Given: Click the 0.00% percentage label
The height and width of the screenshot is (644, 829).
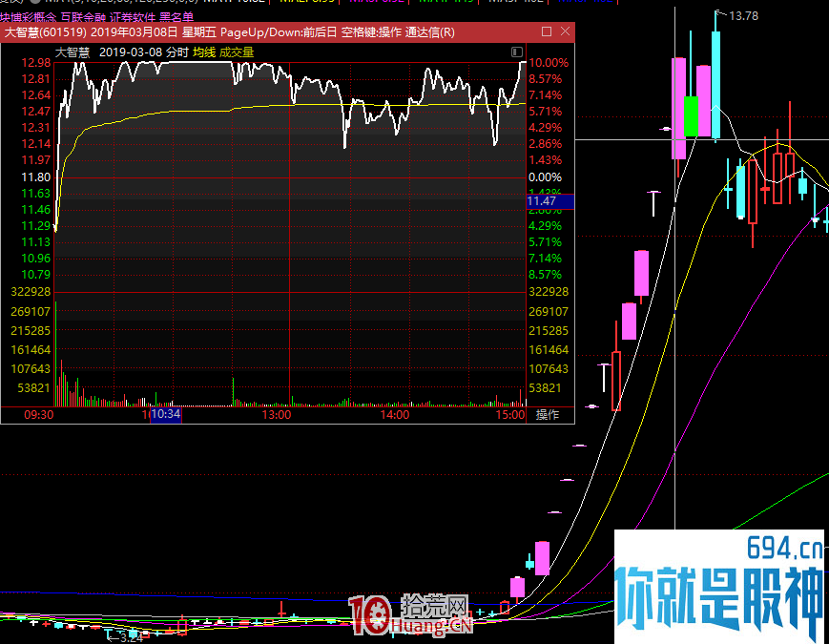Looking at the screenshot, I should pyautogui.click(x=545, y=177).
